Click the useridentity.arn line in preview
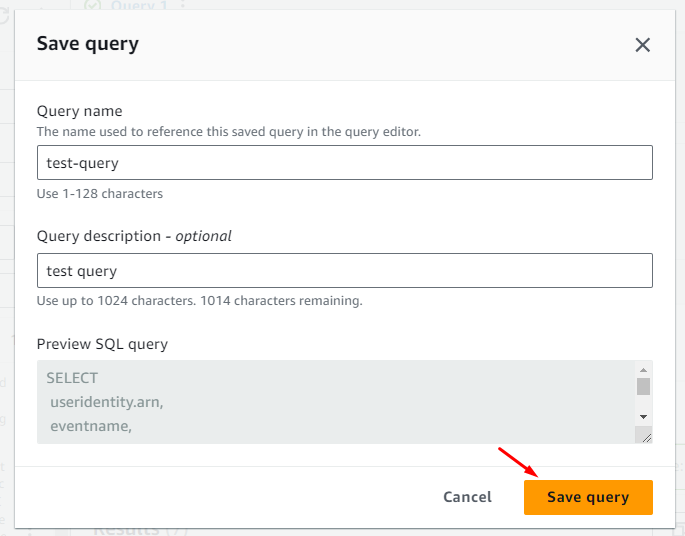Viewport: 685px width, 536px height. 108,402
